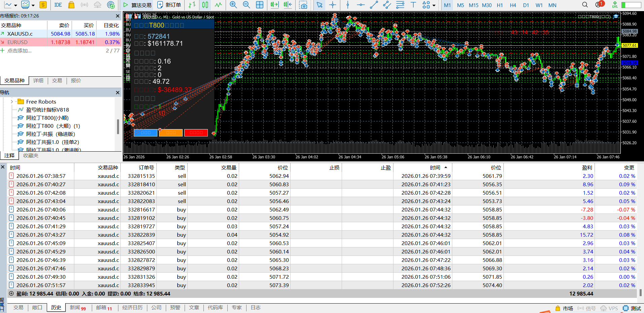Open the shapes objects dropdown arrow
Screen dimensions: 644x313
click(x=434, y=5)
